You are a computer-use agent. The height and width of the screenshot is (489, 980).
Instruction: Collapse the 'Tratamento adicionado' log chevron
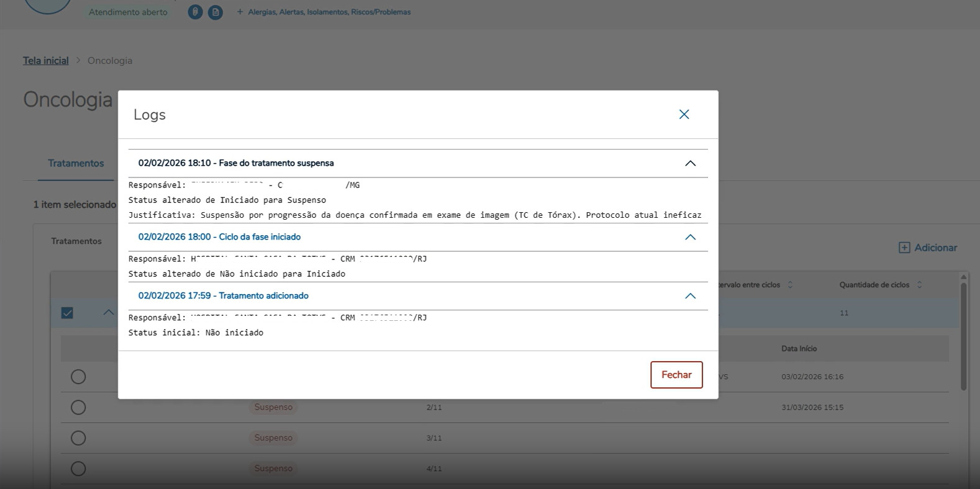tap(690, 296)
